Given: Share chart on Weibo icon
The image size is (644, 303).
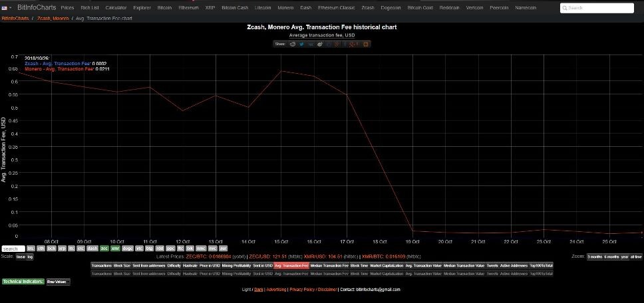Looking at the screenshot, I should tap(319, 45).
